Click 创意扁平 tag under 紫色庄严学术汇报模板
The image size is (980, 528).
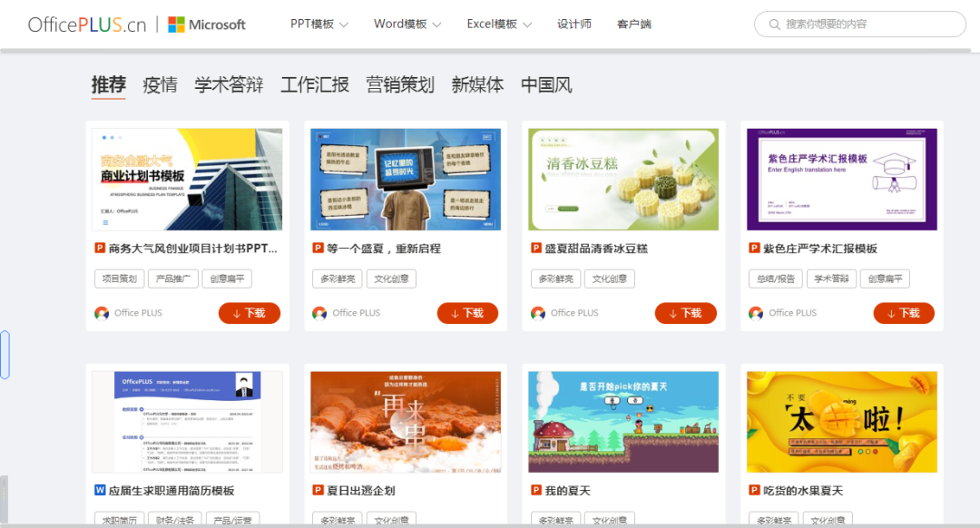885,279
